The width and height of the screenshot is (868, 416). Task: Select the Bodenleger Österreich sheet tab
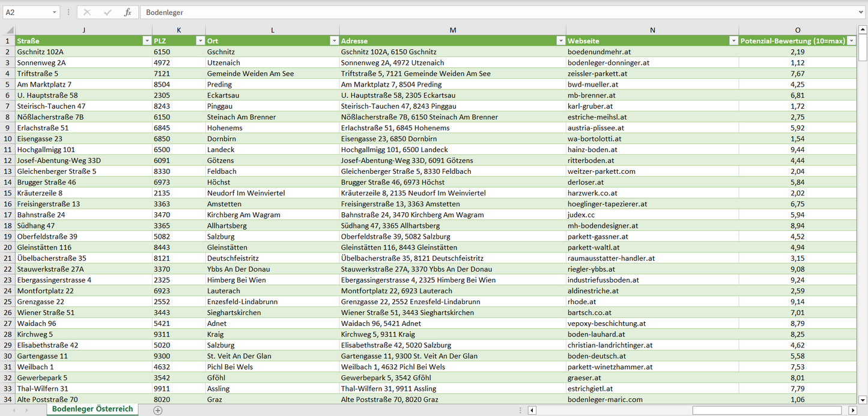93,409
